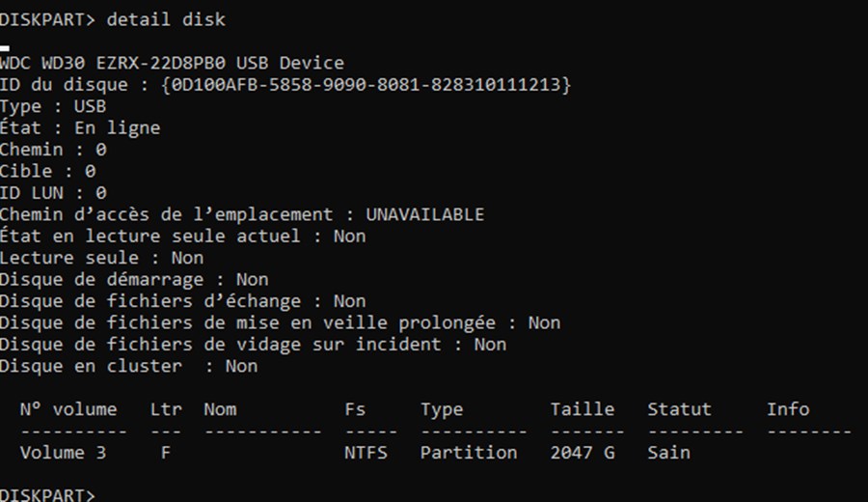Click the 'Disque de démarrage' line
Viewport: 868px width, 502px height.
(134, 279)
